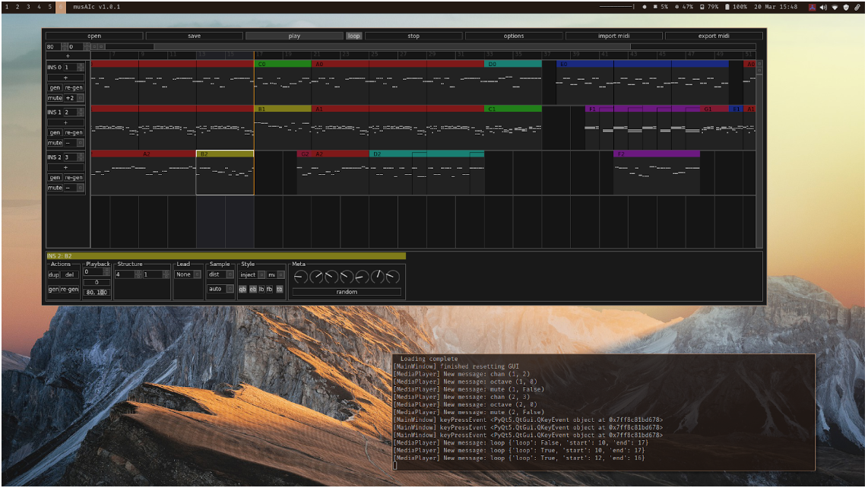Click the add instrument plus button above INS 0
This screenshot has height=488, width=868.
click(67, 55)
